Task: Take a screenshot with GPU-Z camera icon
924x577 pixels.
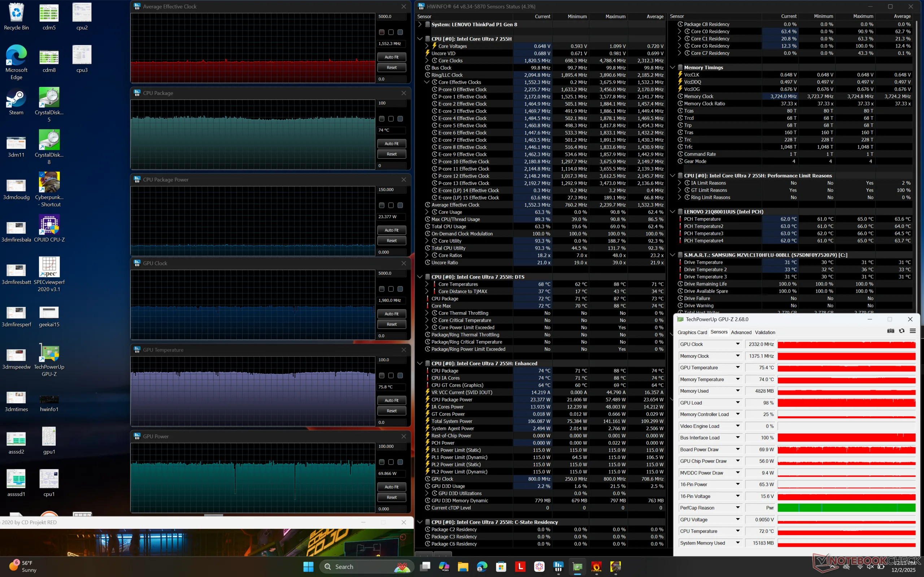Action: pyautogui.click(x=890, y=331)
